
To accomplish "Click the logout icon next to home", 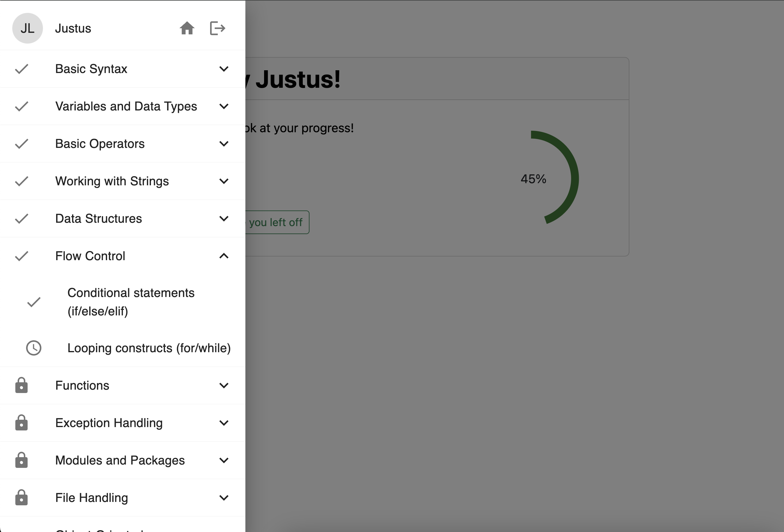I will click(x=217, y=28).
